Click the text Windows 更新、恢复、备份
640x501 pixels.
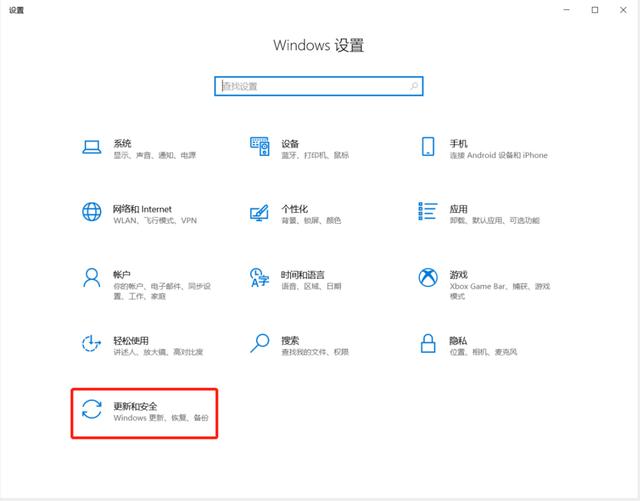coord(161,418)
